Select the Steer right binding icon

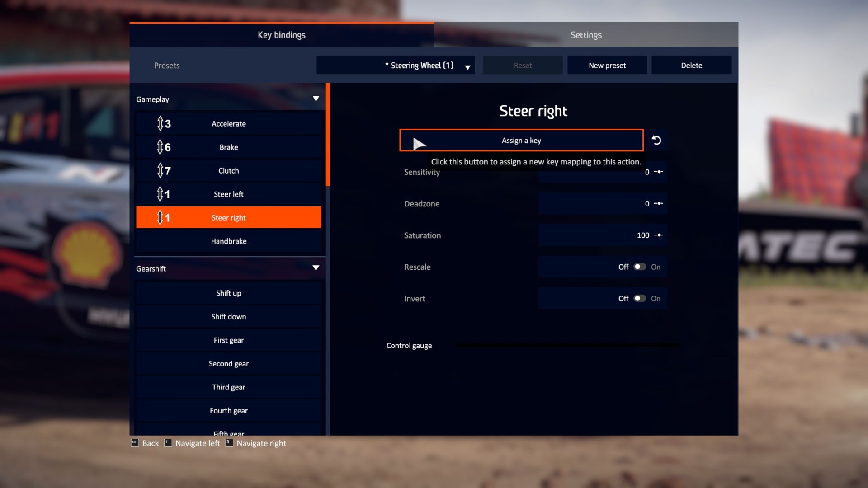coord(164,217)
